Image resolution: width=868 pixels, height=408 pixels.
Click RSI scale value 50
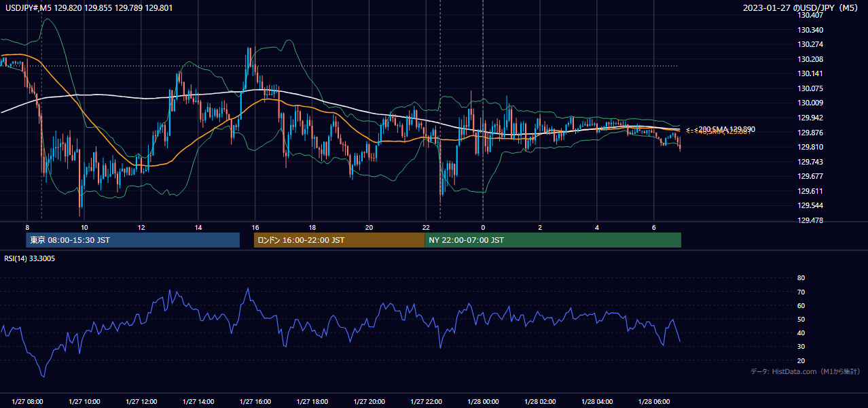[801, 319]
